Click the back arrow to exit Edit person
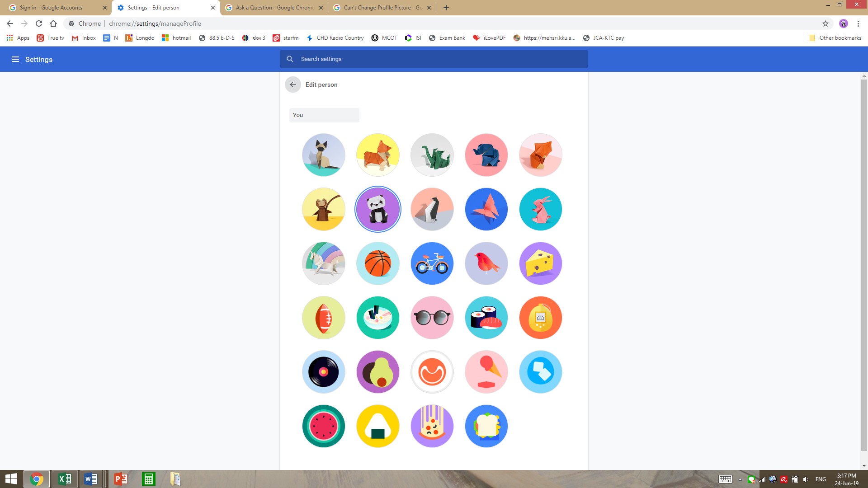This screenshot has width=868, height=488. point(292,84)
